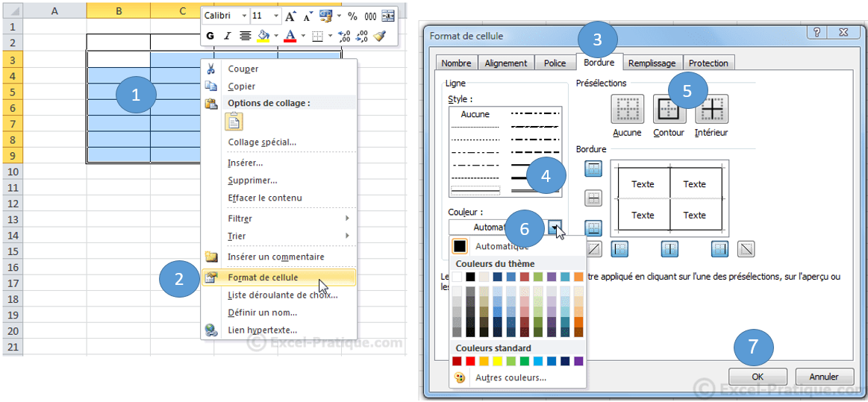Click the increase decimal icon
868x402 pixels.
(x=344, y=36)
